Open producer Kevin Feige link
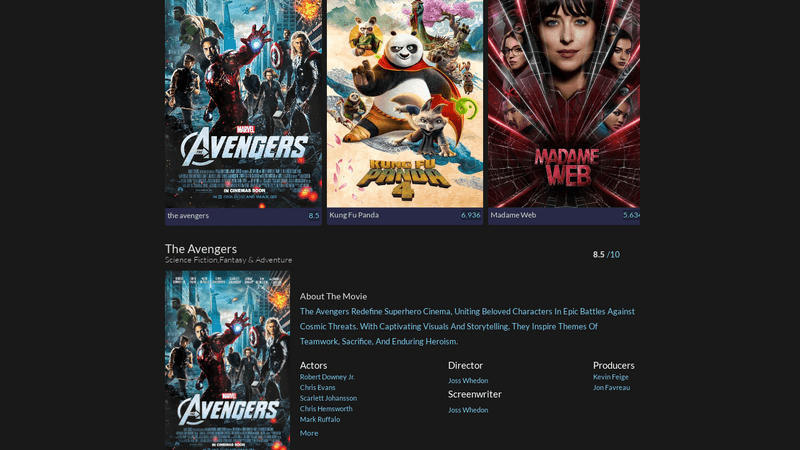 (610, 377)
